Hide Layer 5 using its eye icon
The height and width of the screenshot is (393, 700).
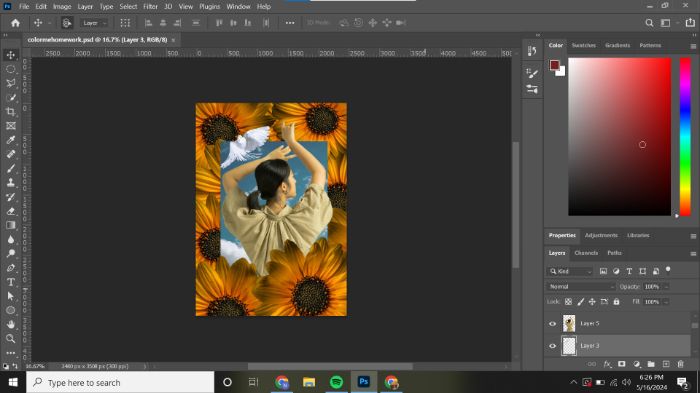click(x=552, y=324)
